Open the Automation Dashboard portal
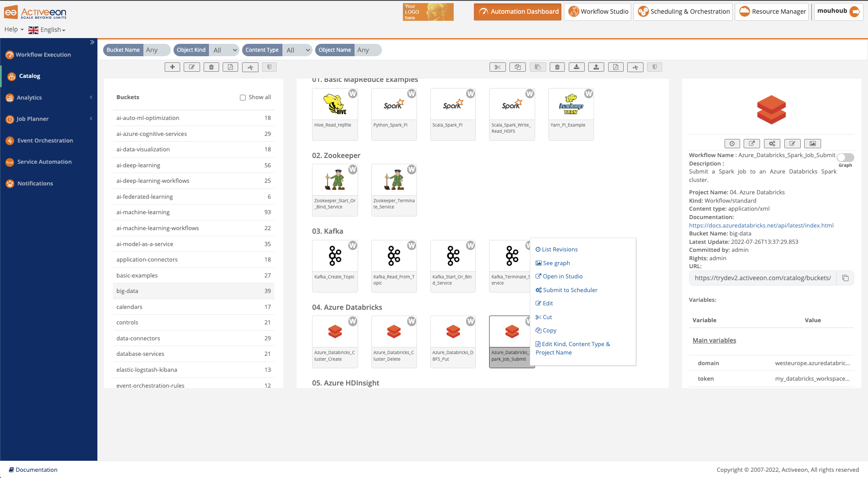The width and height of the screenshot is (868, 478). tap(517, 12)
